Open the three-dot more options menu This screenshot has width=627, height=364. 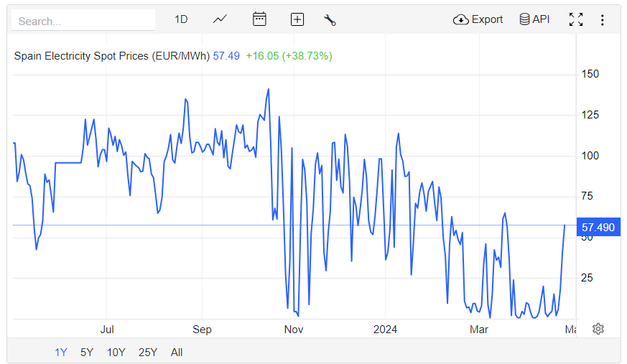(602, 20)
